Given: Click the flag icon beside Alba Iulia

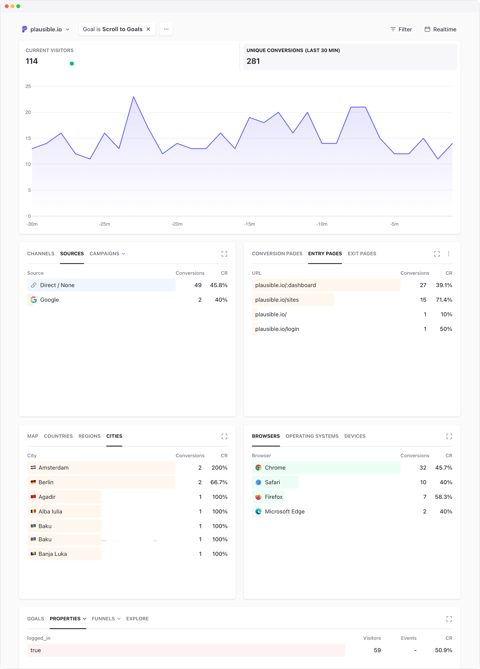Looking at the screenshot, I should 33,511.
